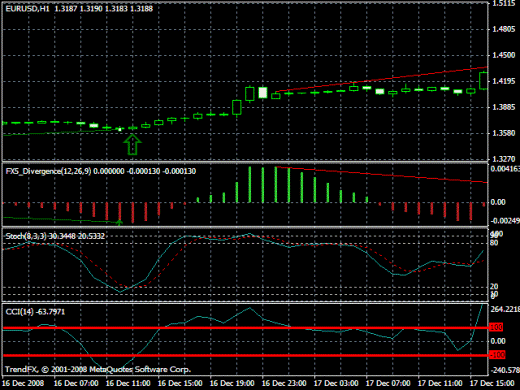Click the small green arrow in divergence panel
Screen dimensions: 520x390
[120, 222]
